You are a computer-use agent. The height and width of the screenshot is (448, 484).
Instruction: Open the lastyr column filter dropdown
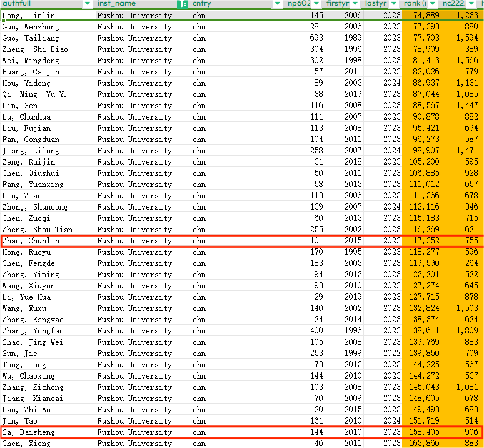395,4
